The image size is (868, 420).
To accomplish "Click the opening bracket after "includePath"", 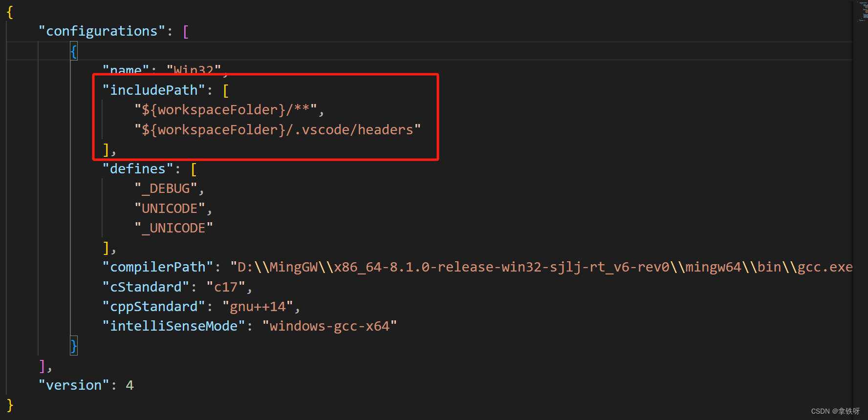I will coord(226,91).
